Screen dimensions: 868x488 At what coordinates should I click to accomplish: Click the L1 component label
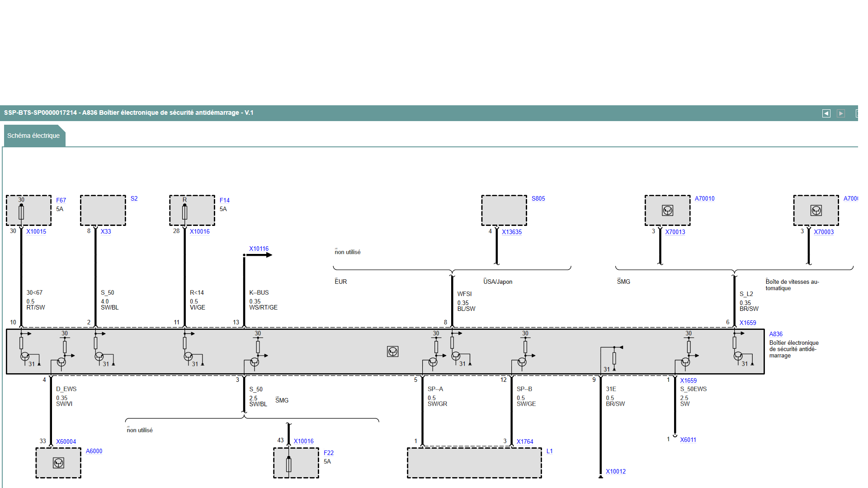pos(549,451)
